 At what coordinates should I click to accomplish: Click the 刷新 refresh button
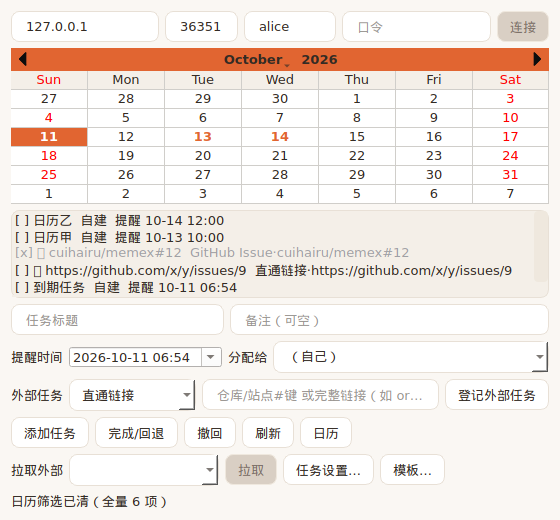(268, 433)
